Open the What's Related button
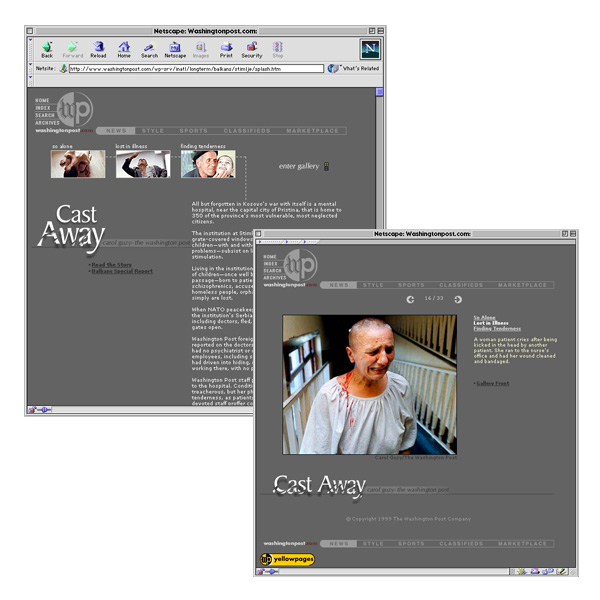The height and width of the screenshot is (600, 600). (x=353, y=68)
